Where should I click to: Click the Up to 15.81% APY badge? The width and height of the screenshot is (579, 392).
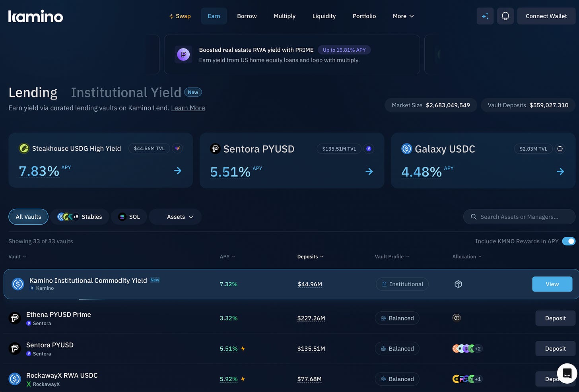click(344, 50)
